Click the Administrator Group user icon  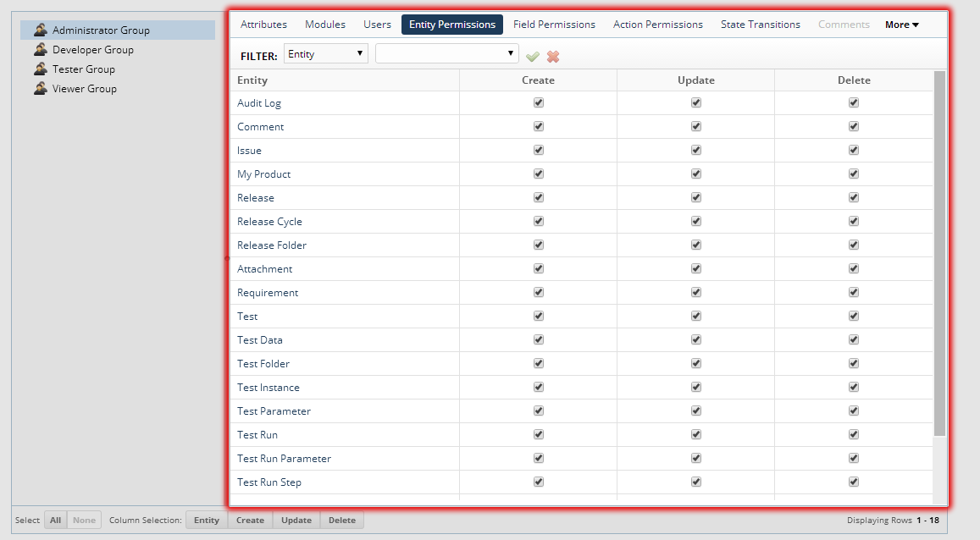point(41,30)
